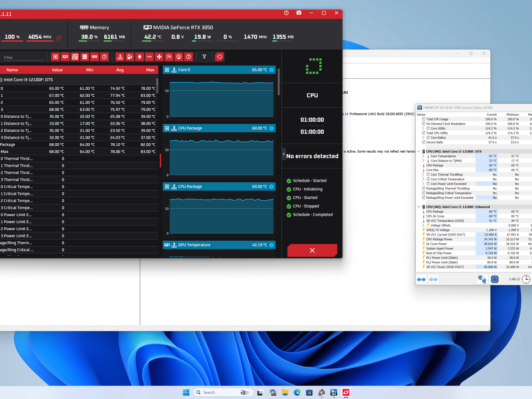Click HWiNFO chip with flame icon
This screenshot has width=532, height=399.
(495, 280)
